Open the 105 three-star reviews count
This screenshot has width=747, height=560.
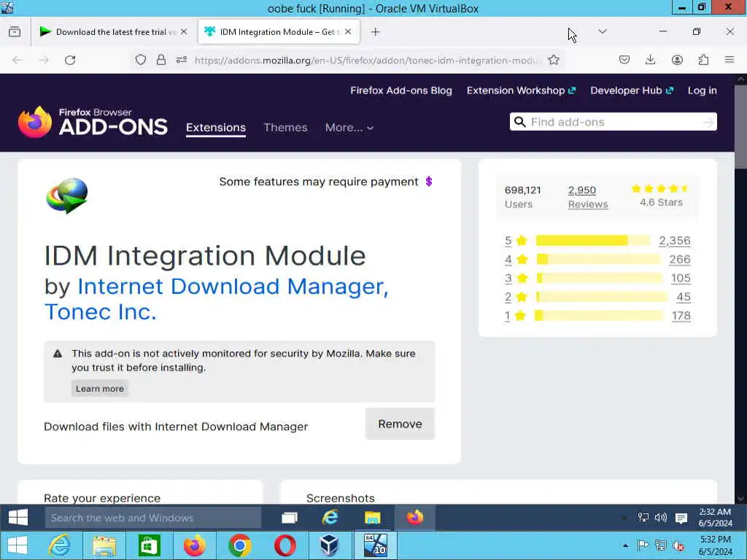pos(681,278)
